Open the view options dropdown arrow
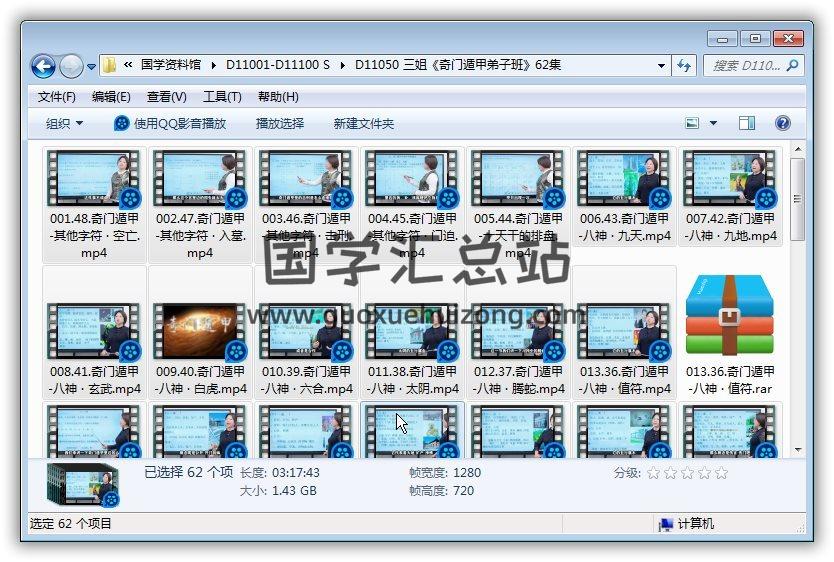This screenshot has width=834, height=562. [713, 123]
